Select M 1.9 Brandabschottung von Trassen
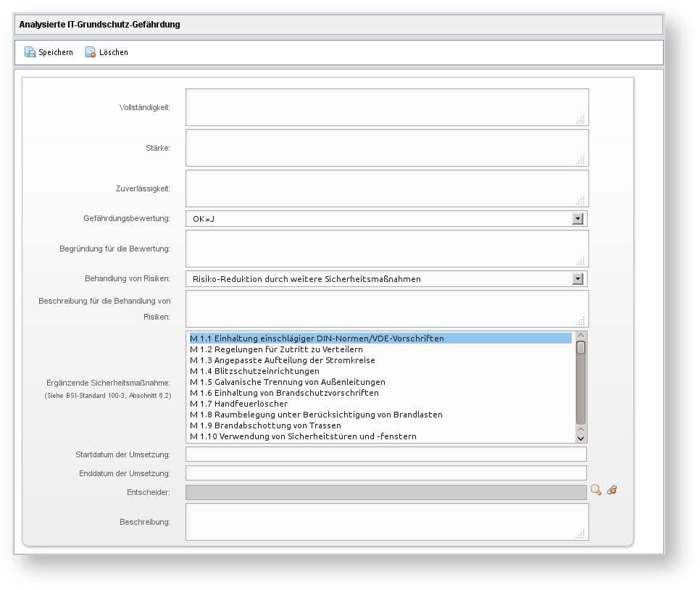Image resolution: width=700 pixels, height=590 pixels. click(265, 425)
